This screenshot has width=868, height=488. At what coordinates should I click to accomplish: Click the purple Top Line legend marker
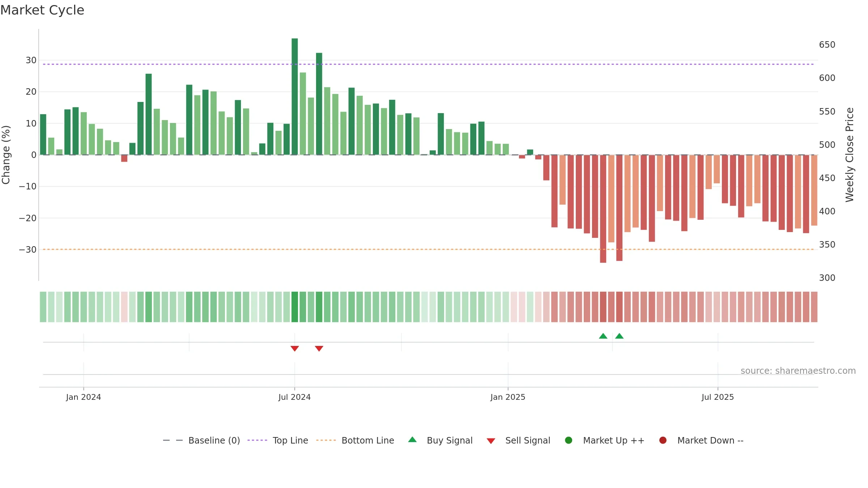point(257,440)
